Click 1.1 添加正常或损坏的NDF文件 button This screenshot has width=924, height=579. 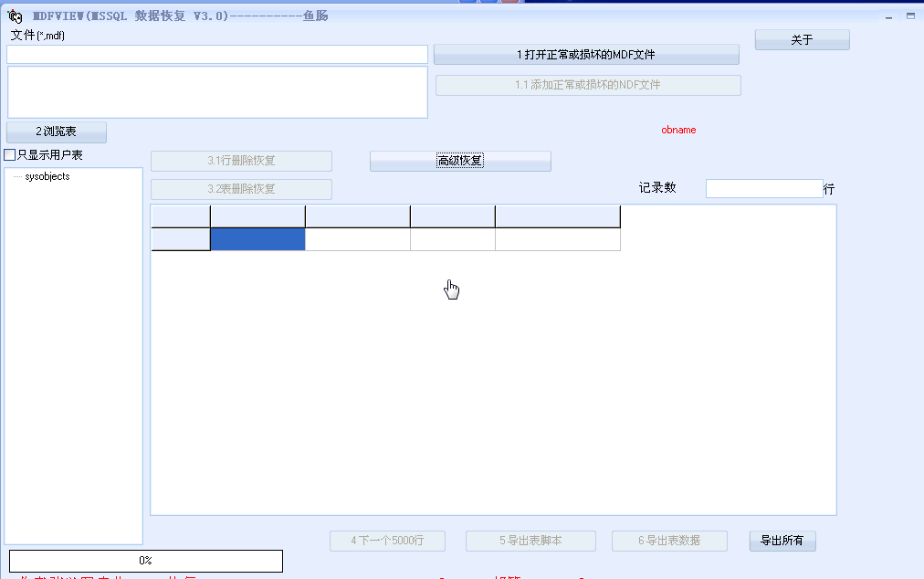(588, 85)
